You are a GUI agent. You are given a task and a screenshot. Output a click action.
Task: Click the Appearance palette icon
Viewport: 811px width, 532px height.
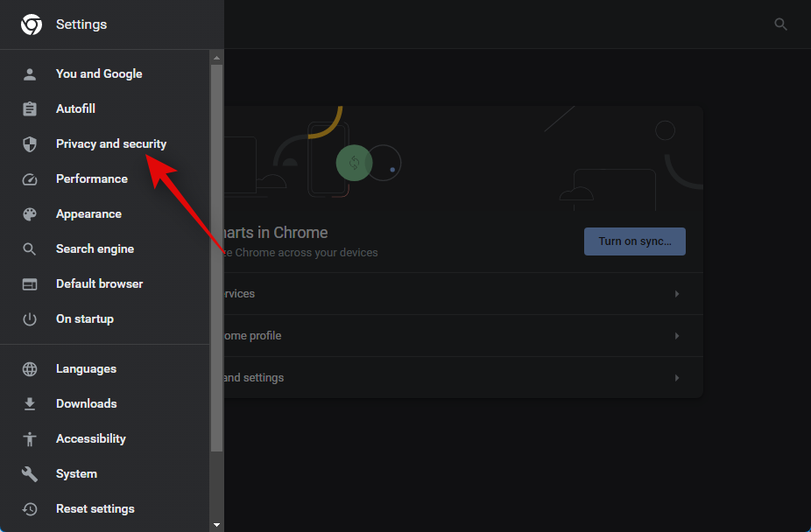[30, 214]
